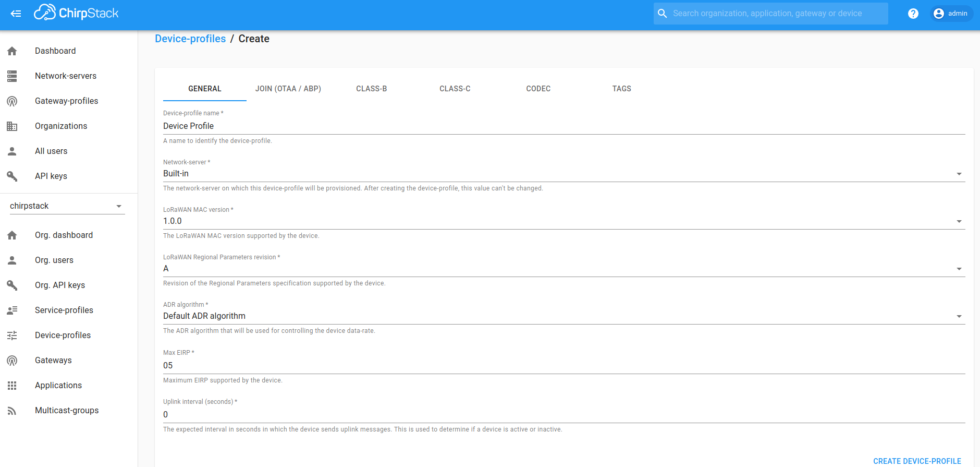Viewport: 980px width, 467px height.
Task: Click the Multicast-groups feed icon
Action: [x=12, y=411]
